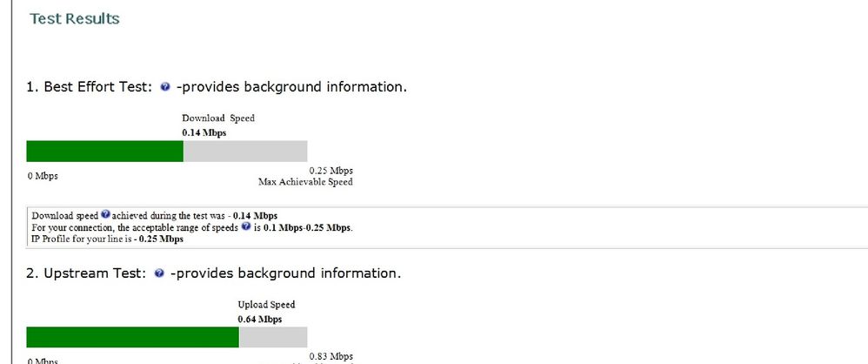868x364 pixels.
Task: Click bold '0.14 Mbps' value above download bar
Action: (x=204, y=133)
